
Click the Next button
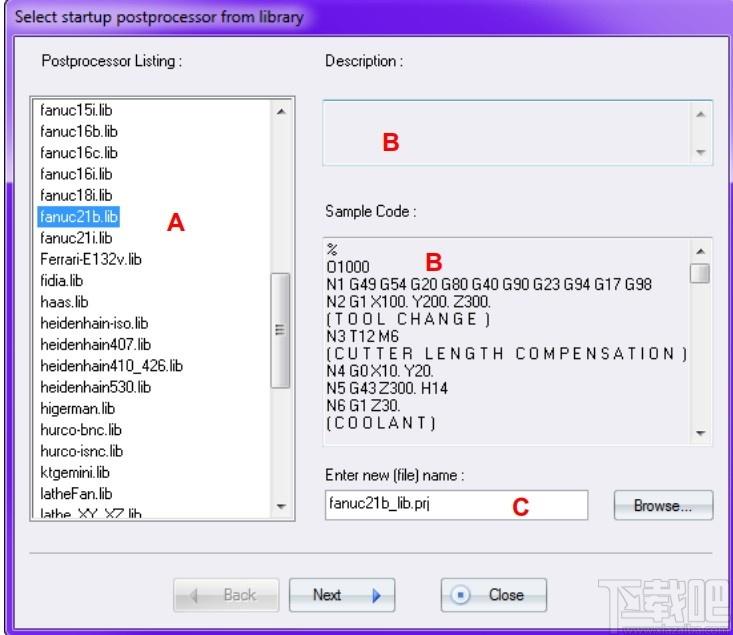(342, 595)
